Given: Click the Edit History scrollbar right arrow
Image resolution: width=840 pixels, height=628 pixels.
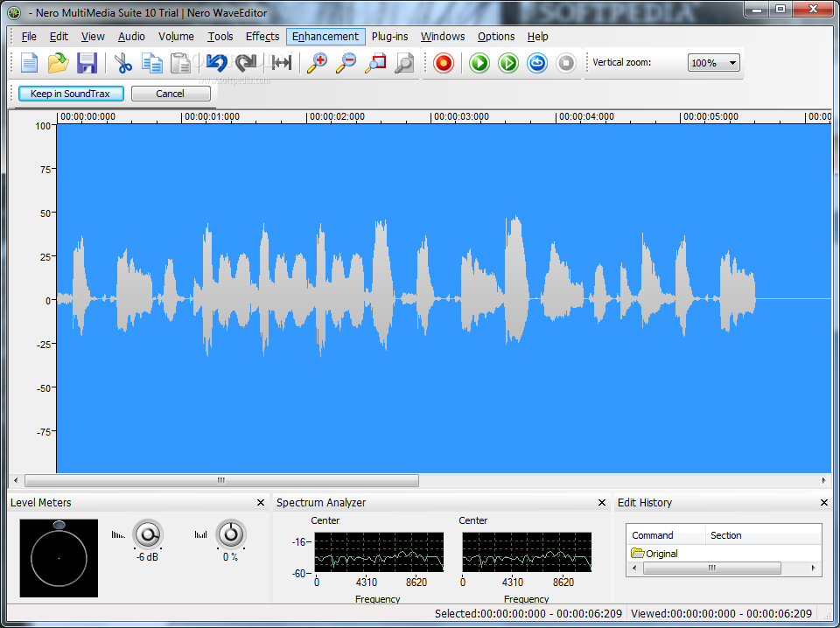Looking at the screenshot, I should (814, 568).
